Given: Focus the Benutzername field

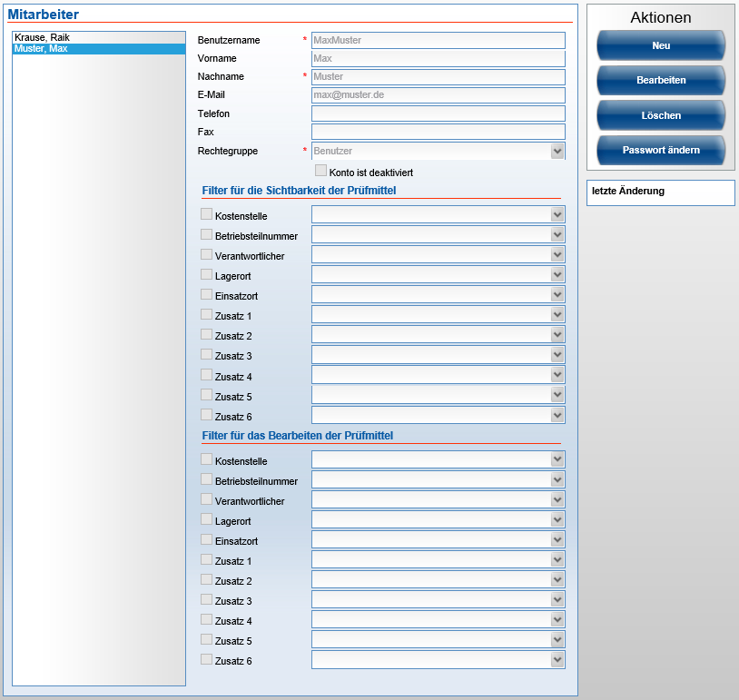Looking at the screenshot, I should [438, 40].
